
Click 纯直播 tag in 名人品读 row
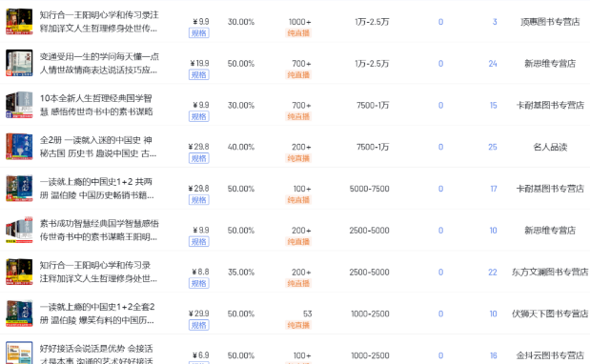point(298,158)
